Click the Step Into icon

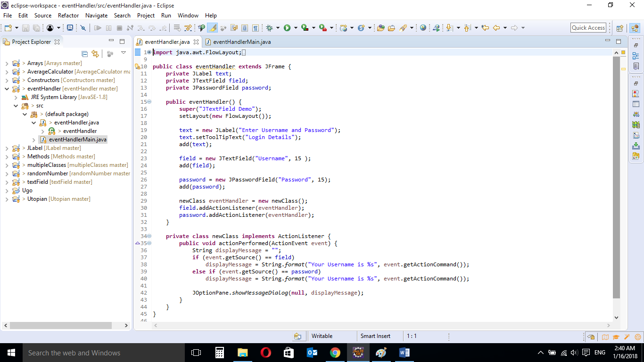click(x=141, y=28)
